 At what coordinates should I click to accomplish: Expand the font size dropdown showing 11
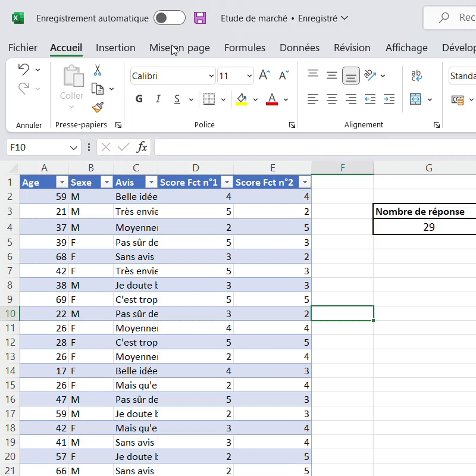click(250, 76)
